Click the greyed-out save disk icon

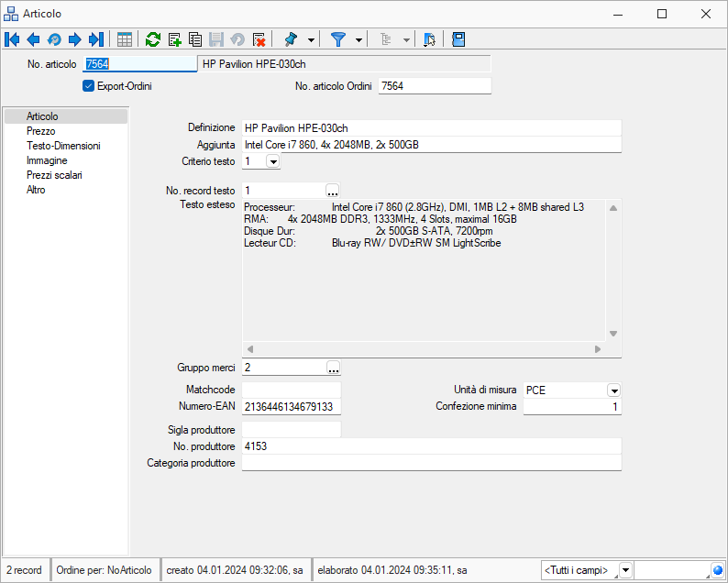[216, 39]
